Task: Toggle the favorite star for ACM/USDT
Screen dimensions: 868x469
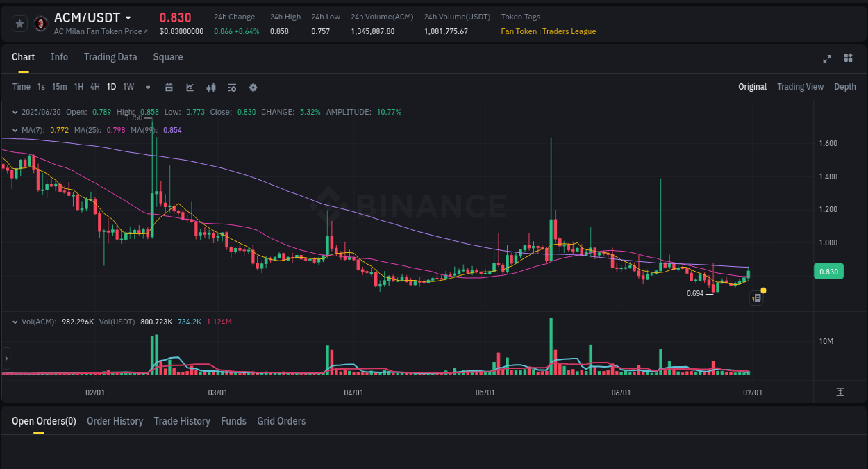Action: coord(19,23)
